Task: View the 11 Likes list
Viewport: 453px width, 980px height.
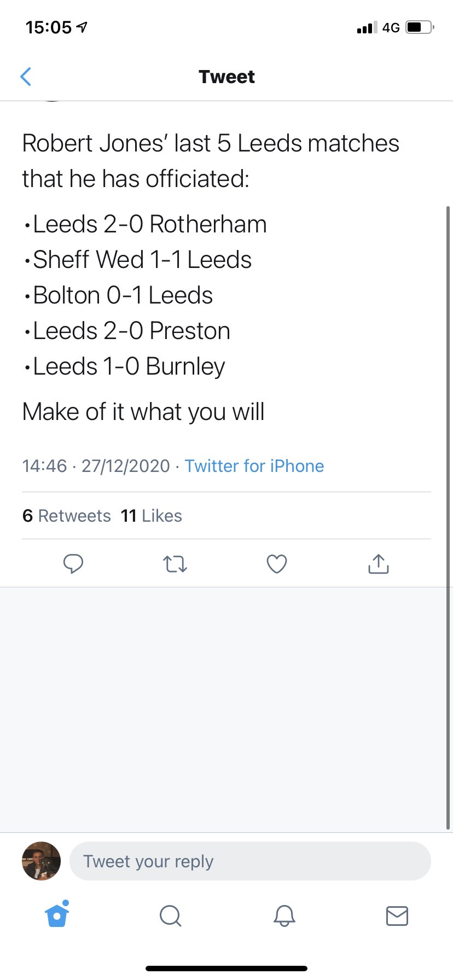Action: tap(152, 516)
